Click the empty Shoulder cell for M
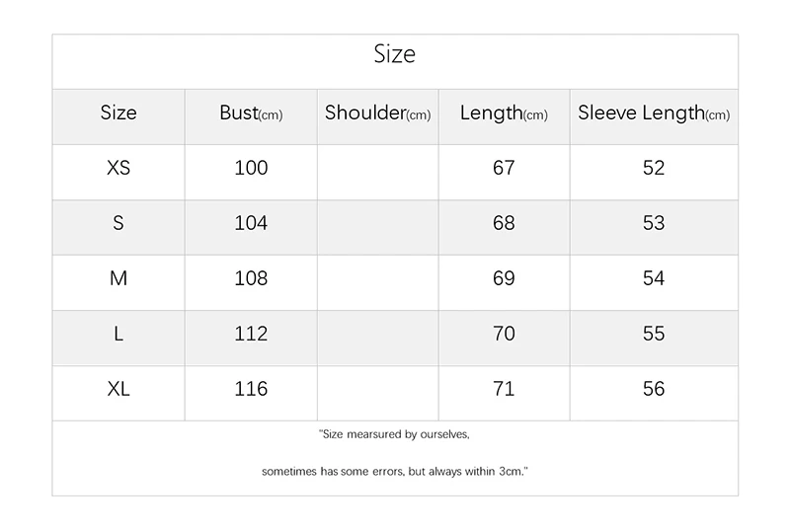 click(377, 278)
